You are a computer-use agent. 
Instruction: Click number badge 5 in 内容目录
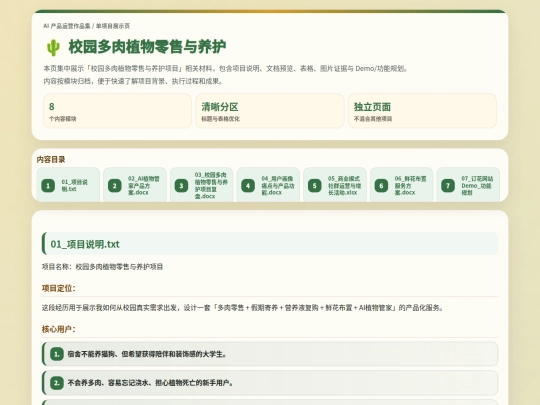(314, 186)
